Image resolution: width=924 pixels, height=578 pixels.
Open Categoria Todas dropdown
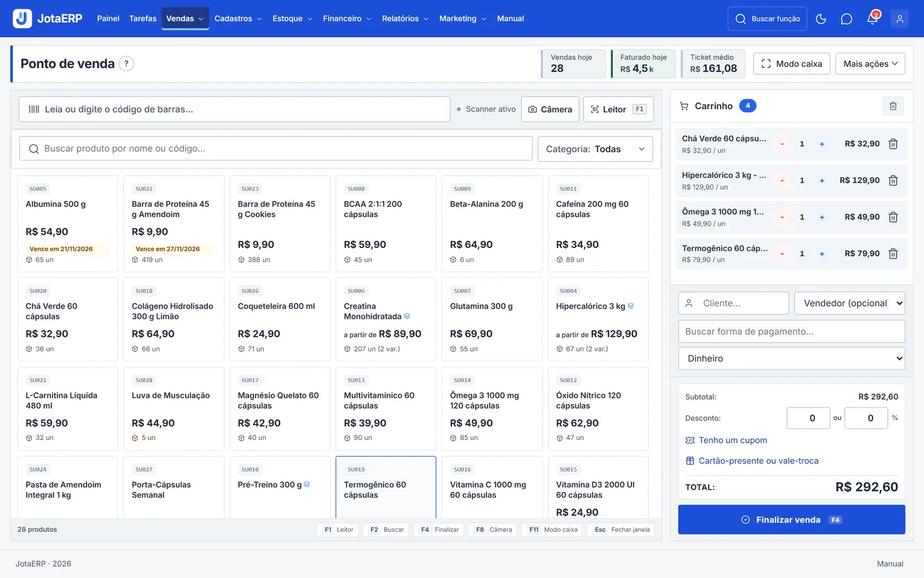[595, 149]
